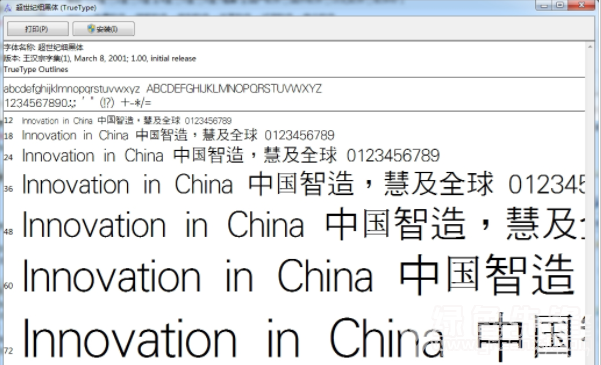Click the TrueType Outlines text

pos(36,69)
